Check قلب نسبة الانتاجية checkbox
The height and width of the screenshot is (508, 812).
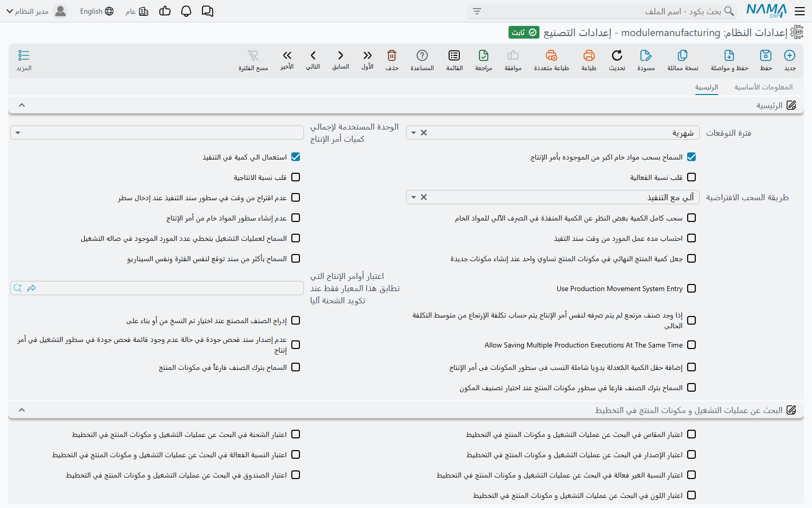tap(296, 177)
